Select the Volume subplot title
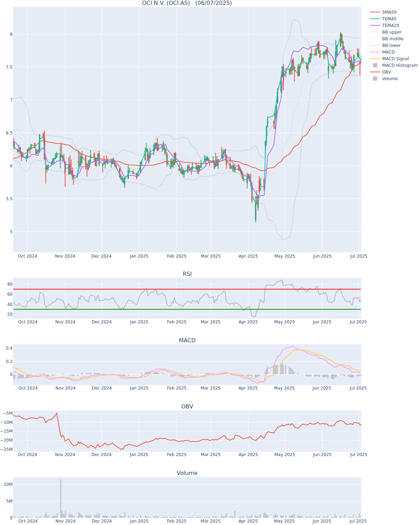The height and width of the screenshot is (525, 420). coord(187,473)
